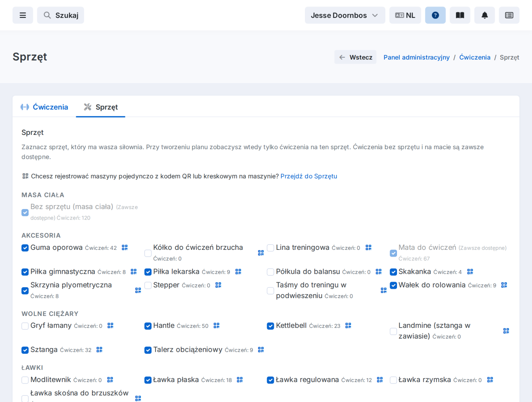Image resolution: width=532 pixels, height=402 pixels.
Task: Click QR code icon for Kettlebell
Action: pos(348,326)
